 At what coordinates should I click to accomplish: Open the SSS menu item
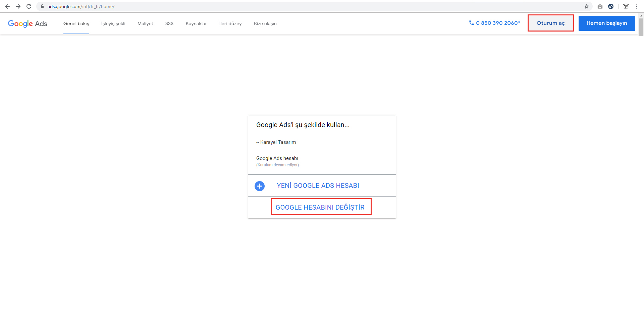tap(169, 23)
